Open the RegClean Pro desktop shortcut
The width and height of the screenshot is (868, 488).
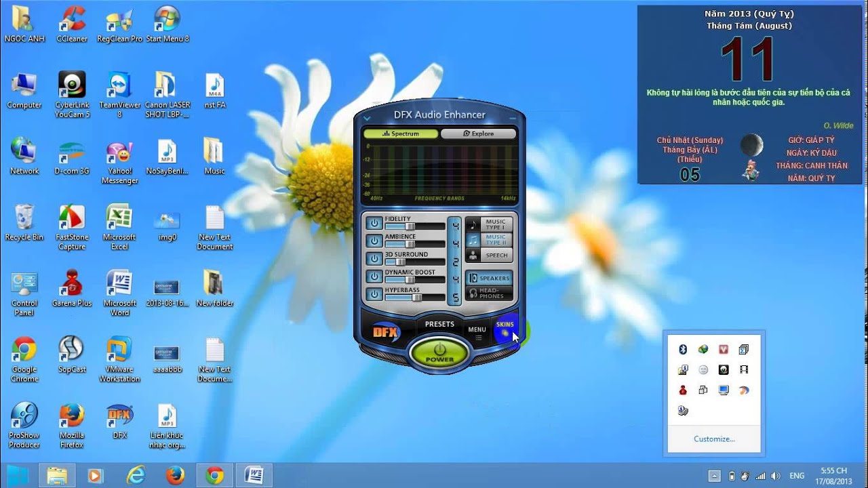click(119, 25)
